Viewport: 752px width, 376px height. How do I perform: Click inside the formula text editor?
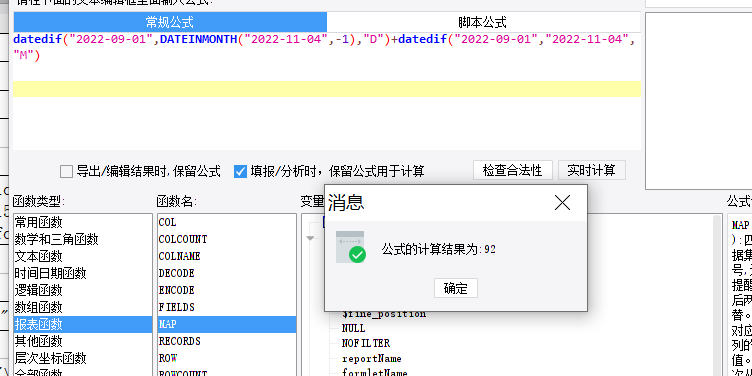pyautogui.click(x=327, y=91)
